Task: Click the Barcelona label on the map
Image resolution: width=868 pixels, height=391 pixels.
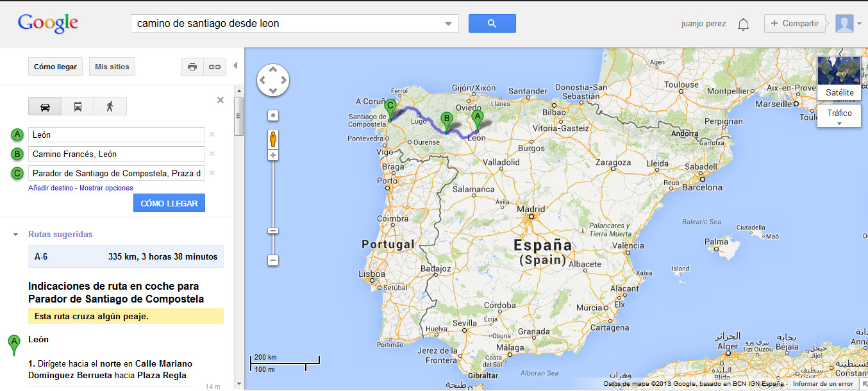Action: (x=702, y=188)
